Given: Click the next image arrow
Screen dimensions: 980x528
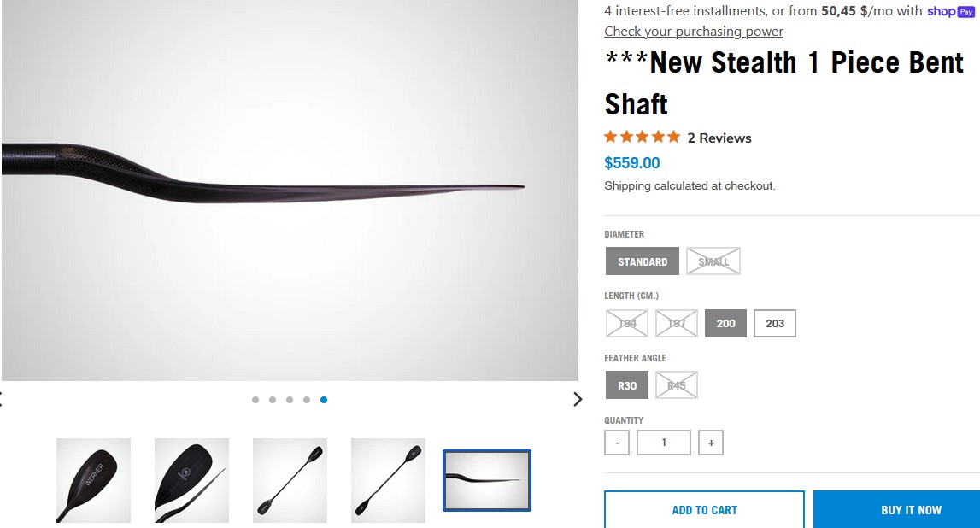Looking at the screenshot, I should pos(578,399).
